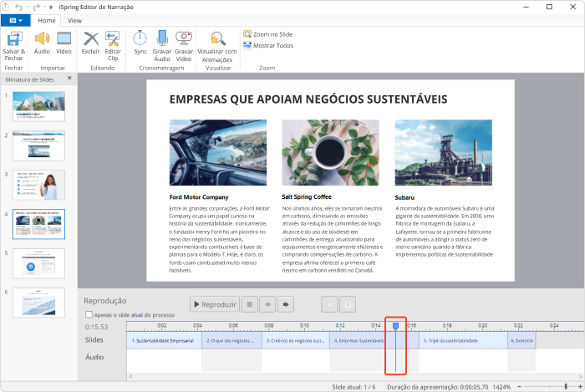Switch to the View ribbon tab
Viewport: 585px width, 392px height.
74,21
